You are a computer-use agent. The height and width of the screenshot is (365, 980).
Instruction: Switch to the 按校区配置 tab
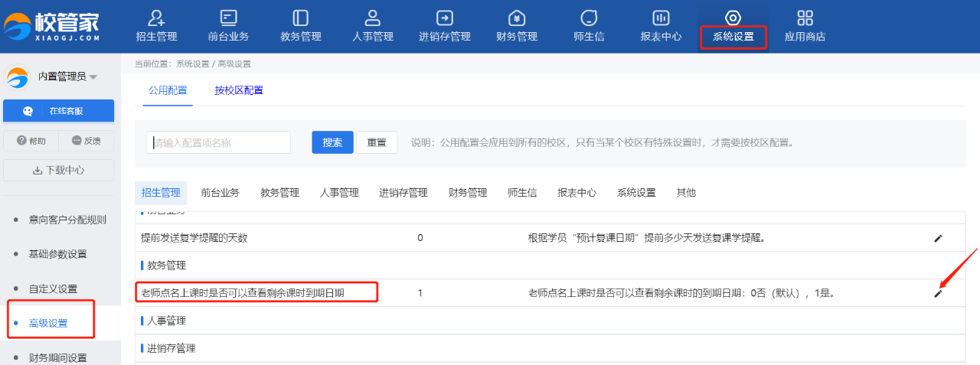[239, 90]
